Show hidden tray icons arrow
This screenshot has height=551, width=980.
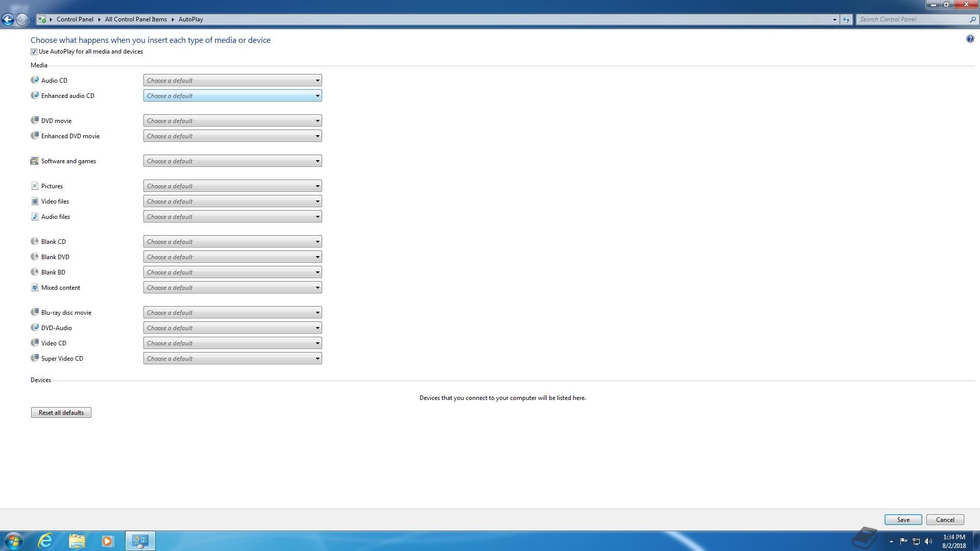[891, 541]
